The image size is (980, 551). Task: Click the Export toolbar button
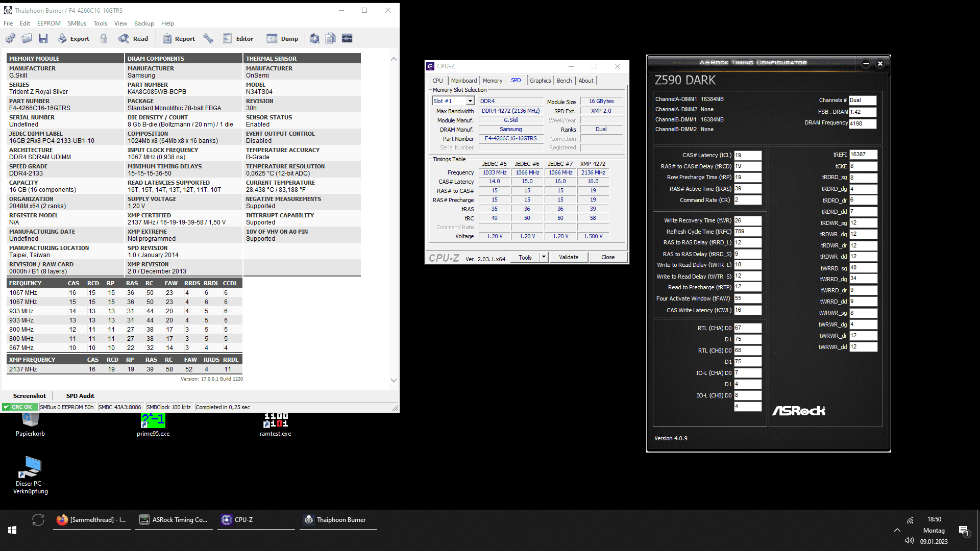pyautogui.click(x=73, y=38)
